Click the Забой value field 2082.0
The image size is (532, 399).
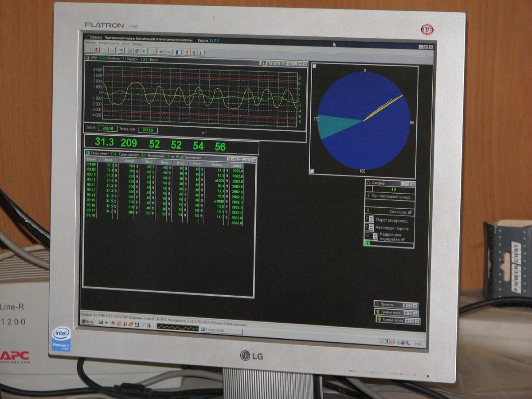click(x=107, y=128)
